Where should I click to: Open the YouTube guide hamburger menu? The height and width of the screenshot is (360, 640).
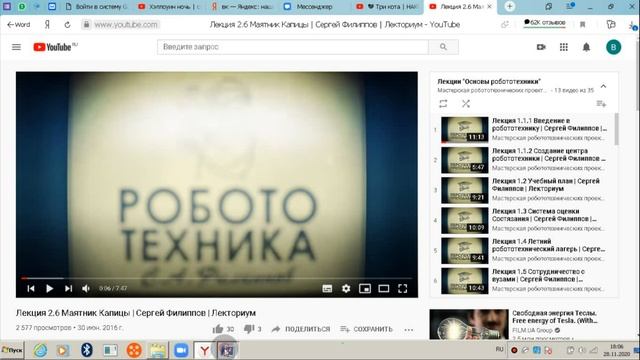16,47
